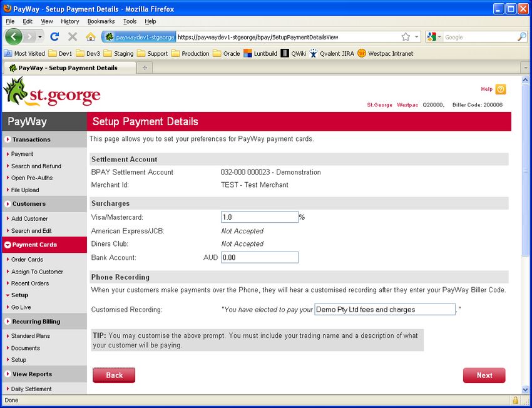Image resolution: width=532 pixels, height=408 pixels.
Task: Open the Tools menu
Action: point(130,21)
